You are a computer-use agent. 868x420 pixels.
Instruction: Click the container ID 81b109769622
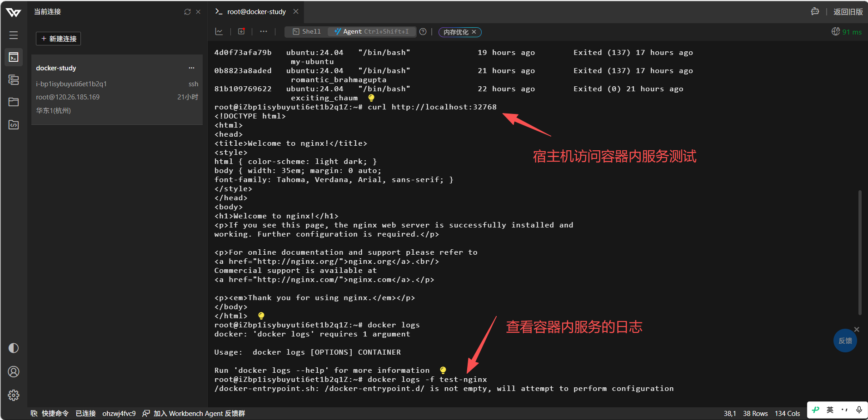click(x=243, y=89)
